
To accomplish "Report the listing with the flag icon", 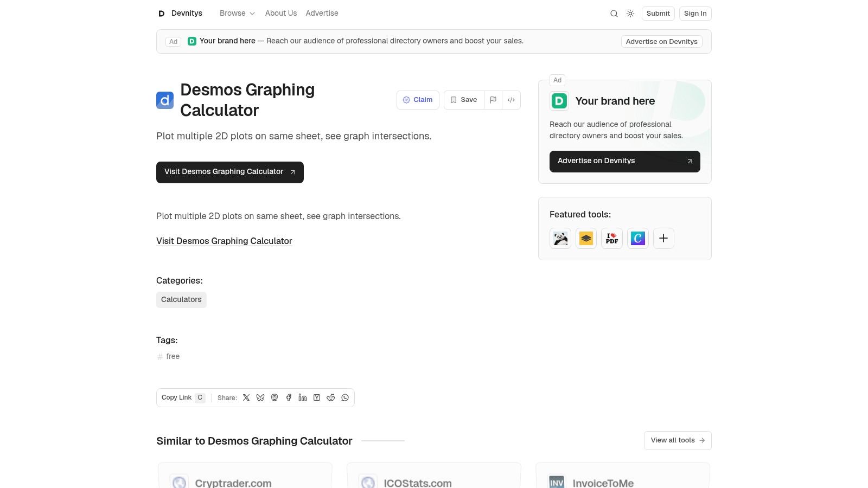I will point(493,100).
